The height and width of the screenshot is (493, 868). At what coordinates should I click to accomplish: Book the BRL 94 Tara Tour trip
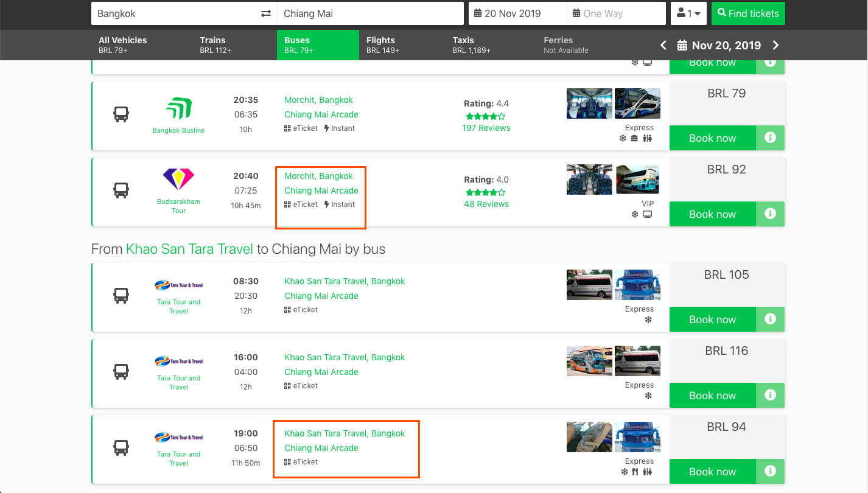coord(712,472)
